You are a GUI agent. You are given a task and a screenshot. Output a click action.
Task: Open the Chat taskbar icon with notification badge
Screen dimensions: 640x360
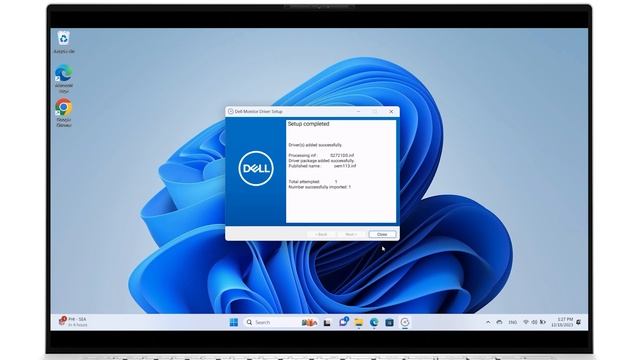coord(343,322)
